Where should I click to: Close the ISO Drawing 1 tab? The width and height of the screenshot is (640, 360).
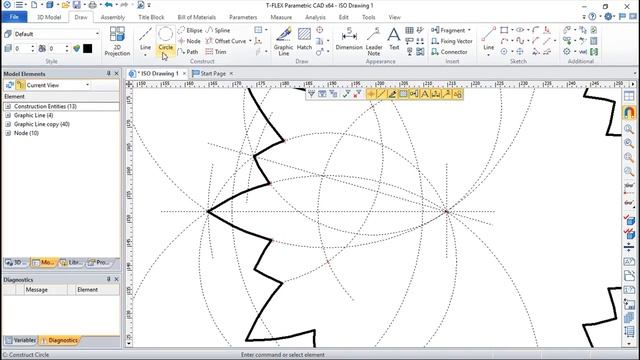click(184, 73)
